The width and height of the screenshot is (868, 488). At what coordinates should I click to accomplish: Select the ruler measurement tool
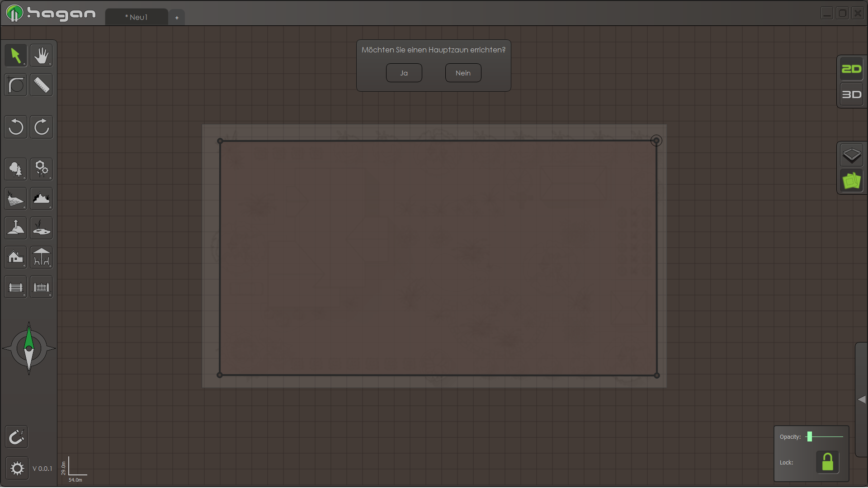[41, 85]
